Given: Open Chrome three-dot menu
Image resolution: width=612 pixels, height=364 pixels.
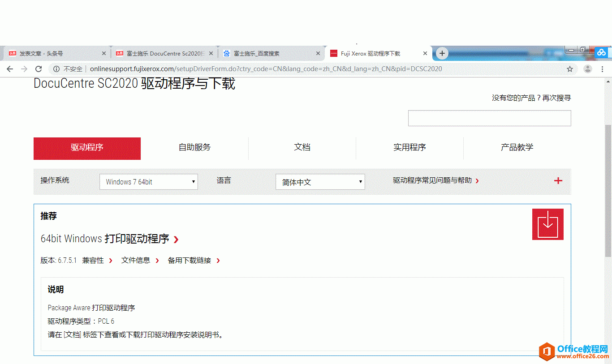Looking at the screenshot, I should tap(603, 69).
